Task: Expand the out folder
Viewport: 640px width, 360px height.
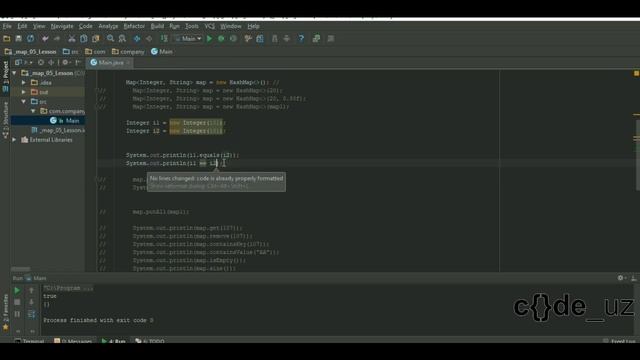Action: coord(24,92)
